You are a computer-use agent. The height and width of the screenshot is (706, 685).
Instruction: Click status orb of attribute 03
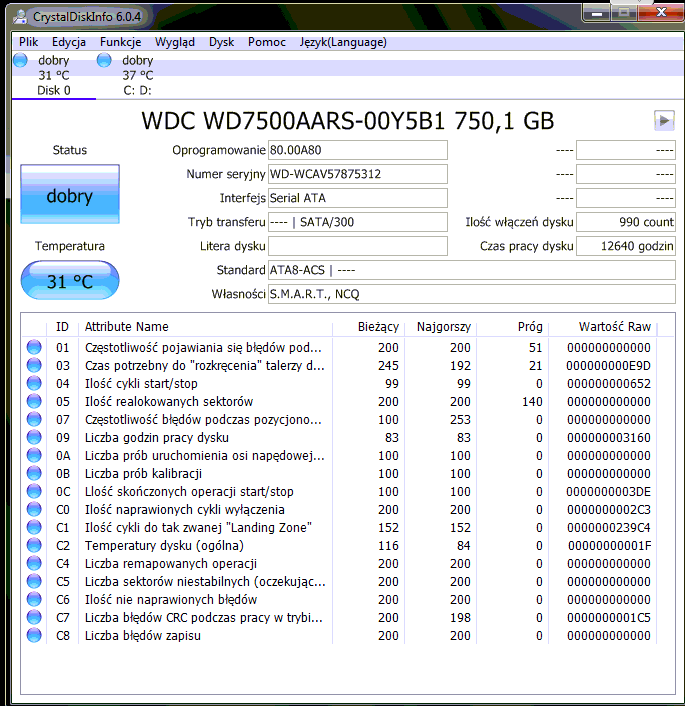(34, 365)
